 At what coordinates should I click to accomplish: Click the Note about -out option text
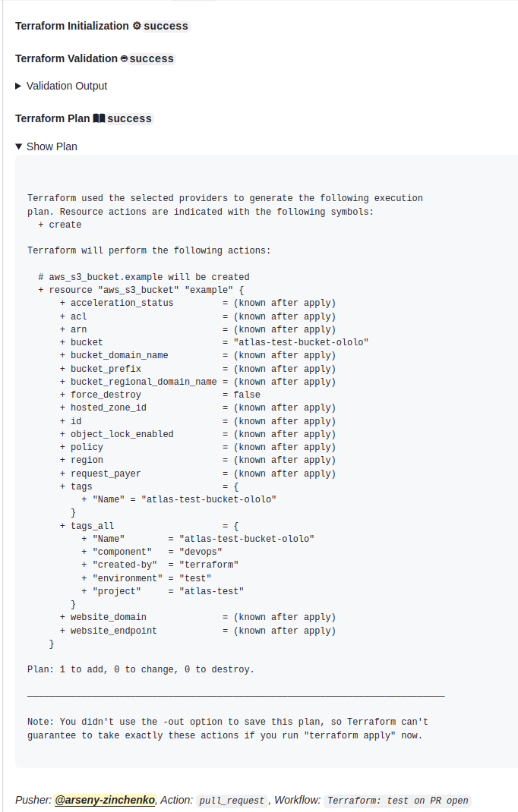point(228,729)
